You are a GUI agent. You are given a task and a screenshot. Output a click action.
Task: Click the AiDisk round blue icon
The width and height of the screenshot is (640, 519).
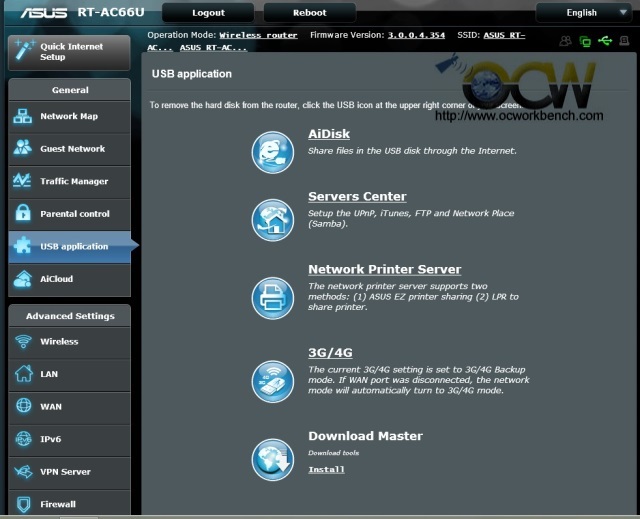coord(273,152)
